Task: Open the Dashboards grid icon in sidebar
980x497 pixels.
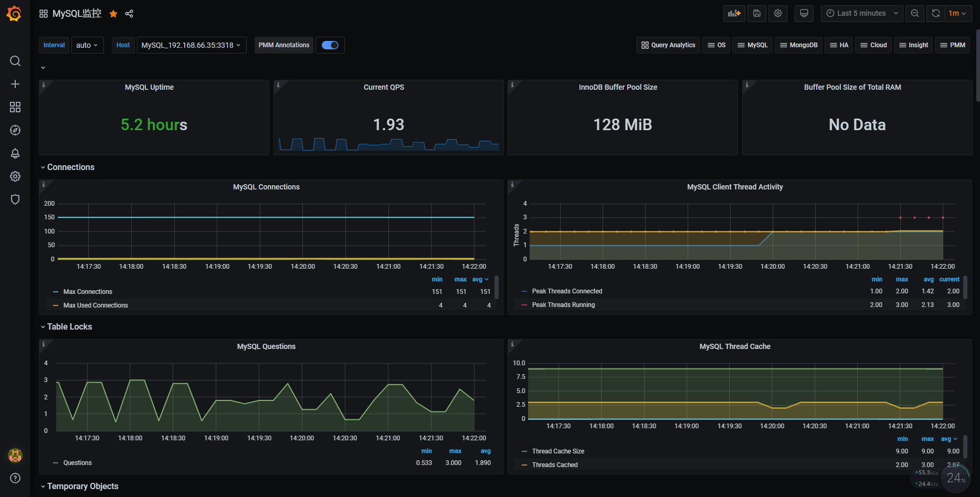Action: pyautogui.click(x=15, y=107)
